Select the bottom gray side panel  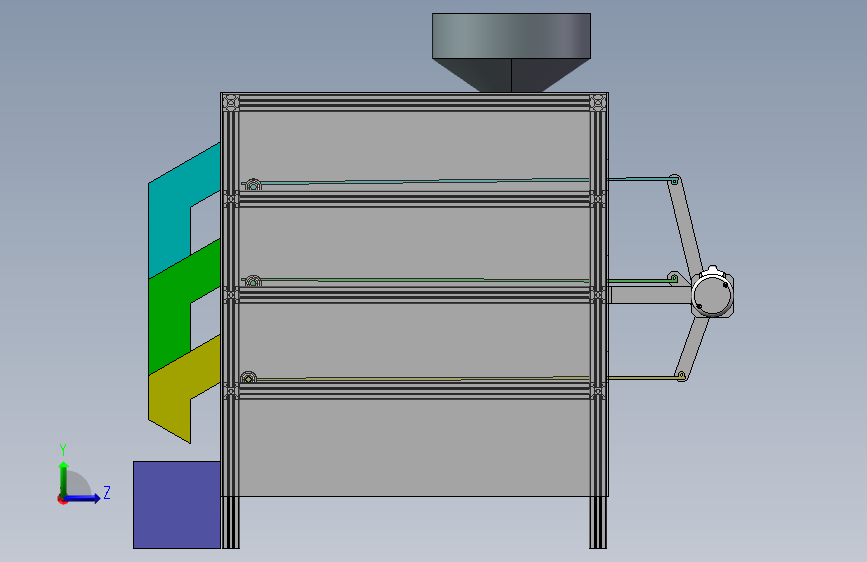point(415,447)
